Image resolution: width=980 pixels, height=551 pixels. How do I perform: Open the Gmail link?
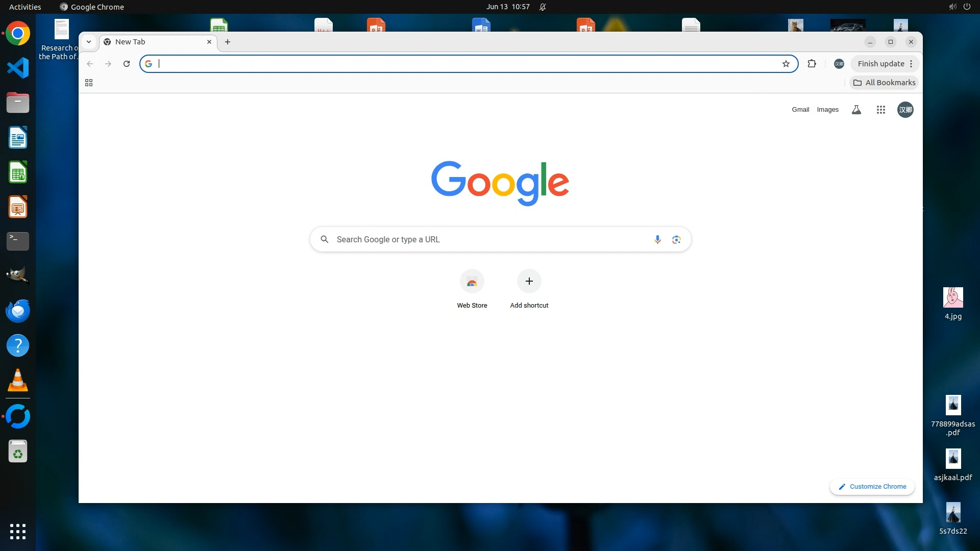(x=800, y=110)
